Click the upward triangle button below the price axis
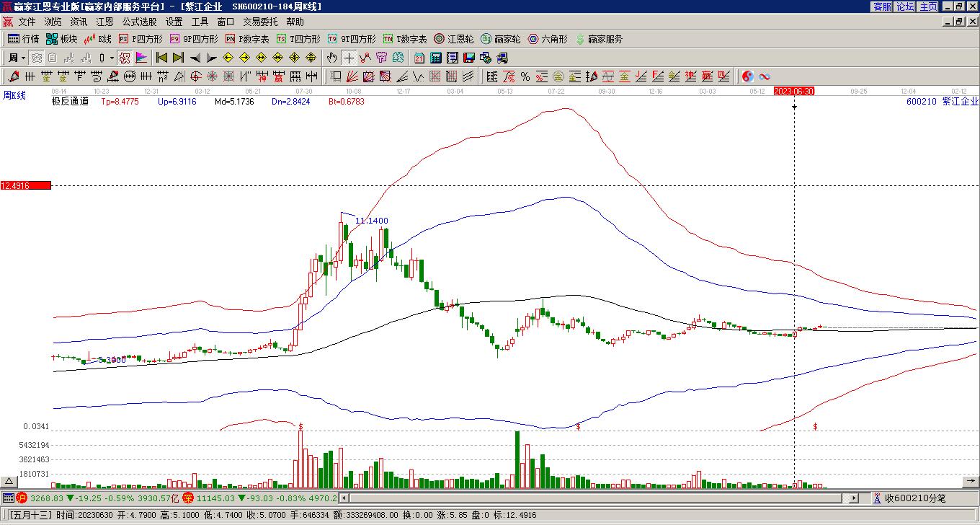This screenshot has width=980, height=525. pos(9,482)
